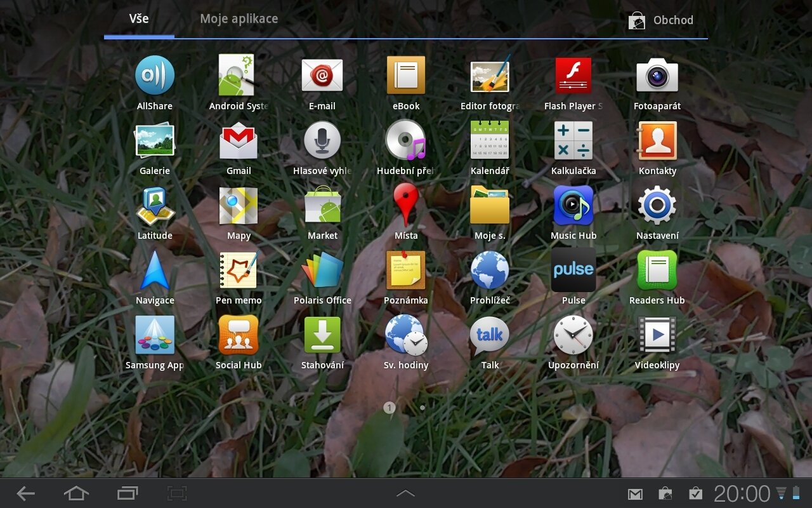Open checkmark task notification icon
This screenshot has height=508, width=812.
coord(696,493)
